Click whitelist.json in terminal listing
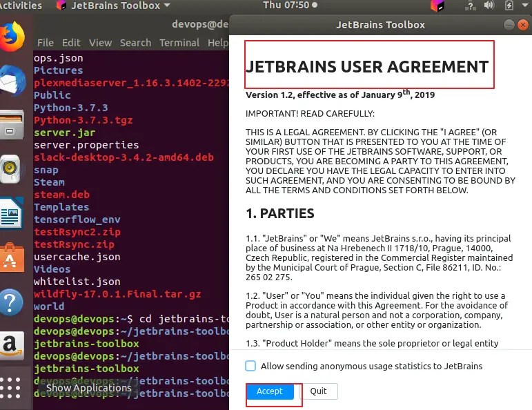 pos(77,282)
